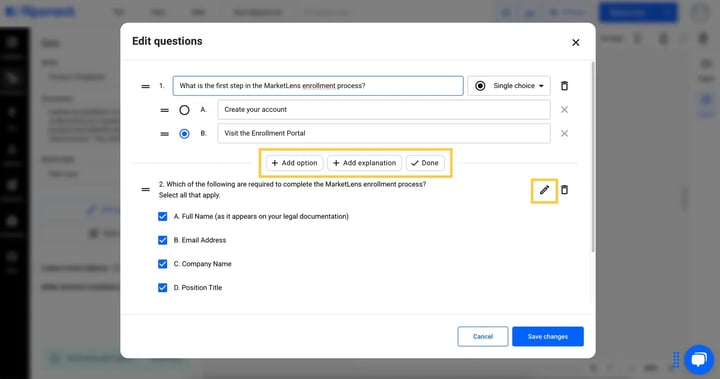Focus the Visit the Enrollment Portal field
This screenshot has width=720, height=379.
[384, 133]
